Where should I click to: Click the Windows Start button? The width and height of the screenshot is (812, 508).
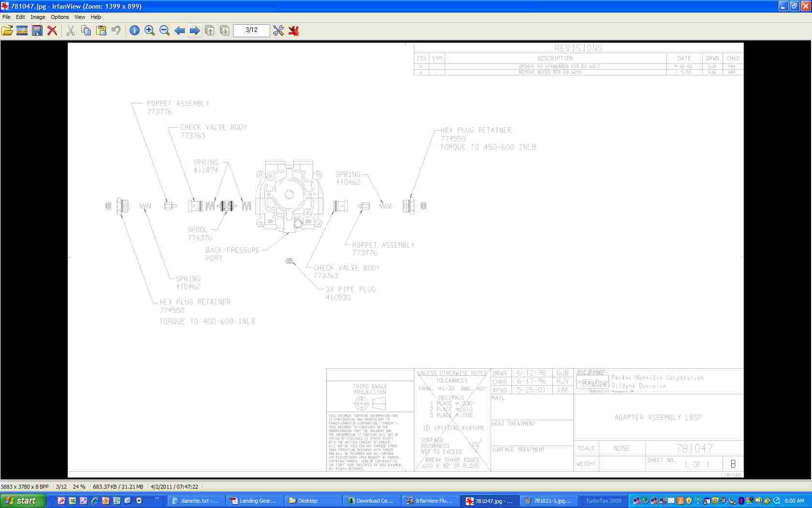coord(23,501)
